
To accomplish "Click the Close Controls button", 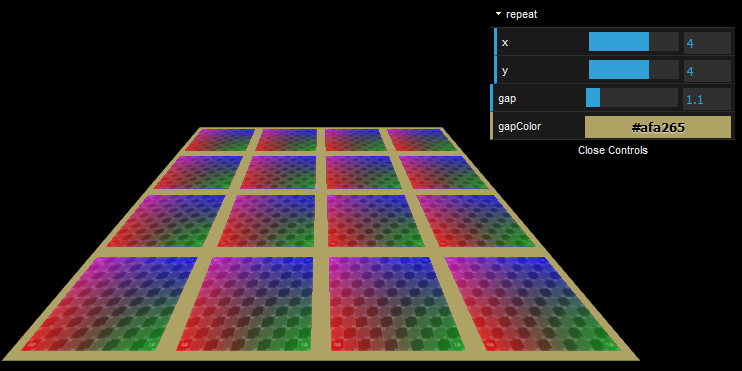I will (612, 150).
